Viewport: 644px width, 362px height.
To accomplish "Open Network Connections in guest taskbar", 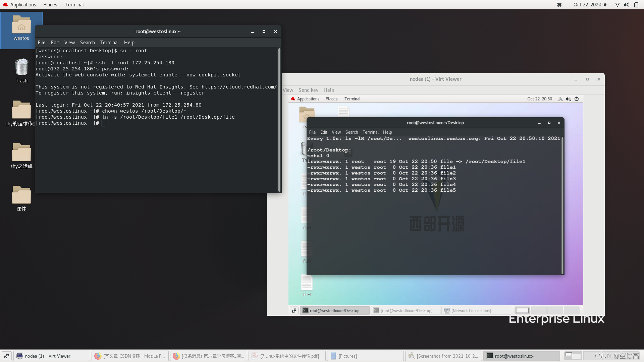I will point(471,311).
